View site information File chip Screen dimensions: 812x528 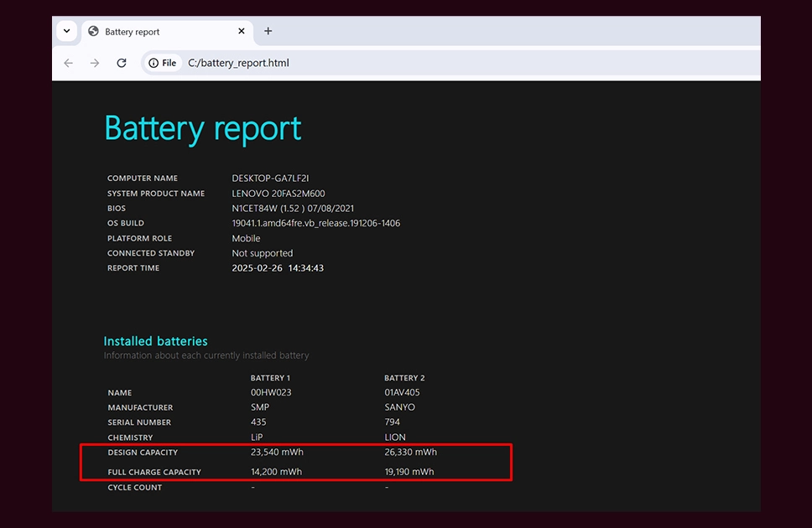tap(163, 63)
